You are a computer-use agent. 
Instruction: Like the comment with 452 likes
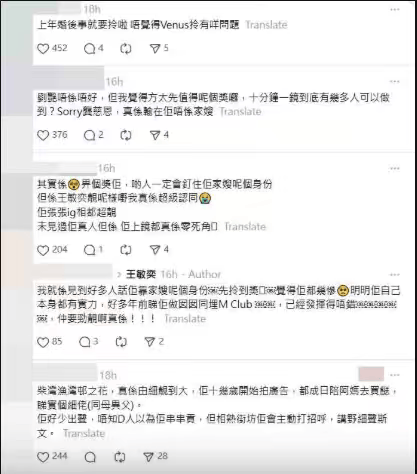click(x=43, y=49)
